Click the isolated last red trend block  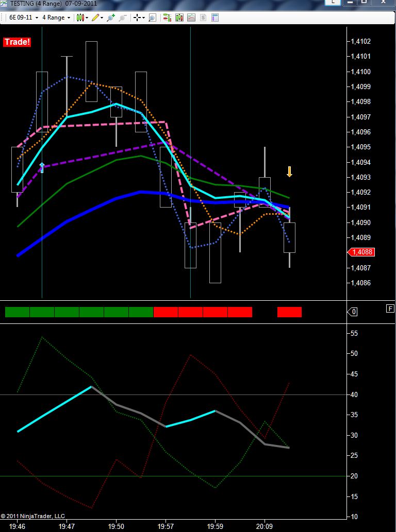[289, 312]
